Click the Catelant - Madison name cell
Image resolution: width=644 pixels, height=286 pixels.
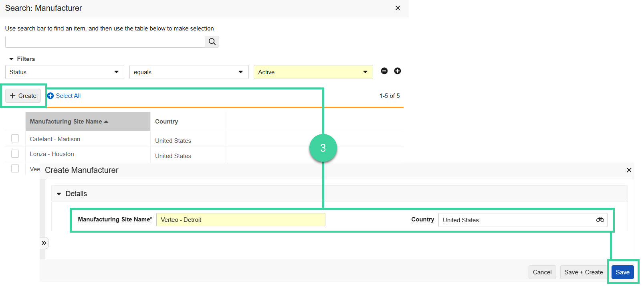tap(55, 139)
